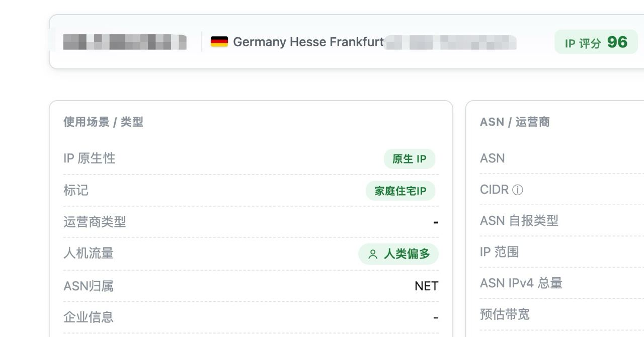Click the 使用场景 / 类型 card heading
The image size is (644, 337).
103,122
